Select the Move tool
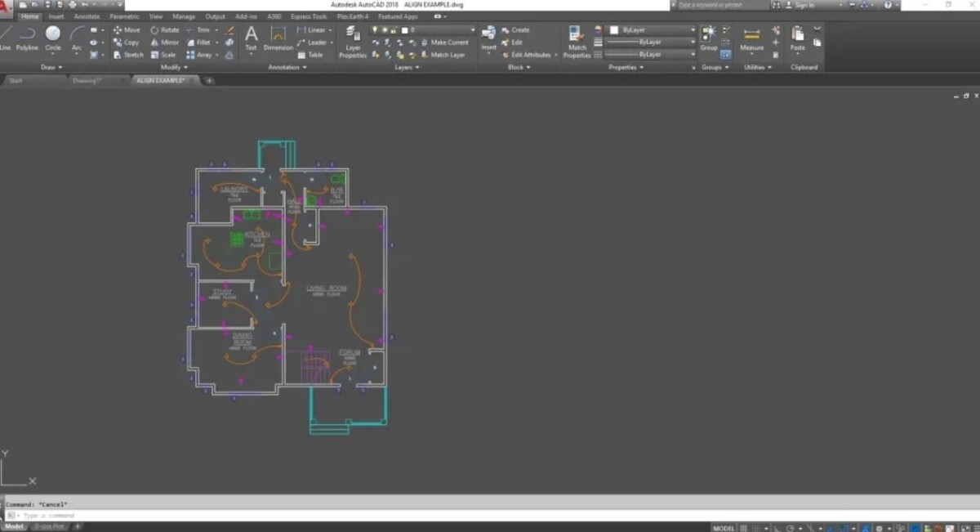The image size is (980, 532). click(128, 29)
